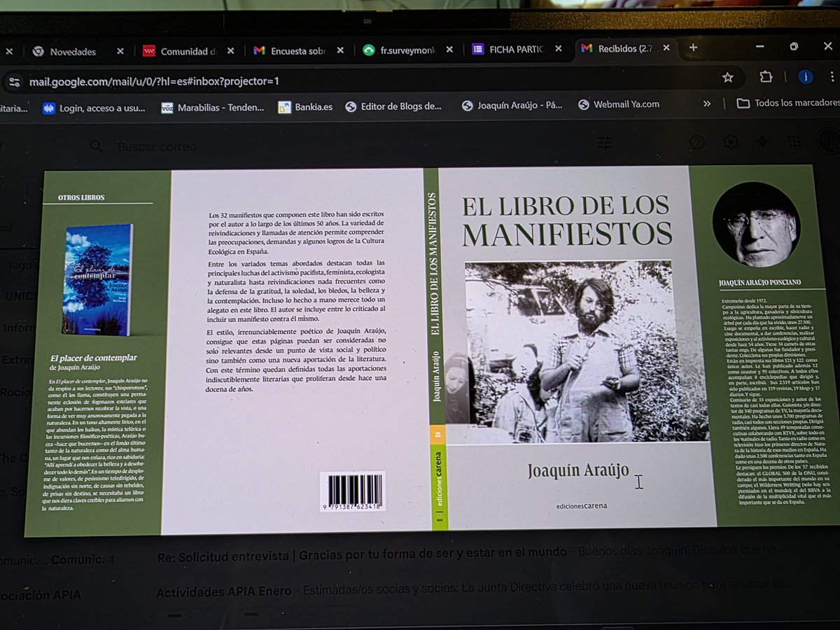Switch to the FICHA PARTIC tab
The image size is (840, 630).
pyautogui.click(x=516, y=49)
